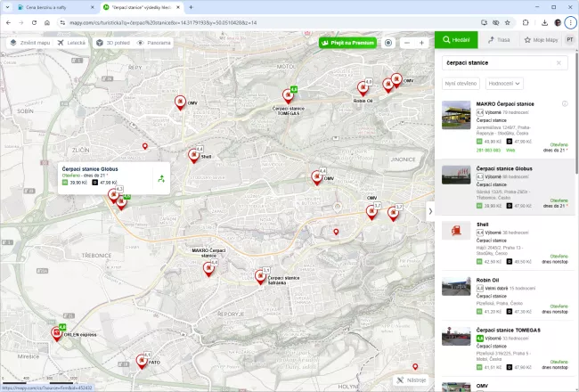Enable the 3D pohled view
The image size is (579, 392).
[x=112, y=42]
